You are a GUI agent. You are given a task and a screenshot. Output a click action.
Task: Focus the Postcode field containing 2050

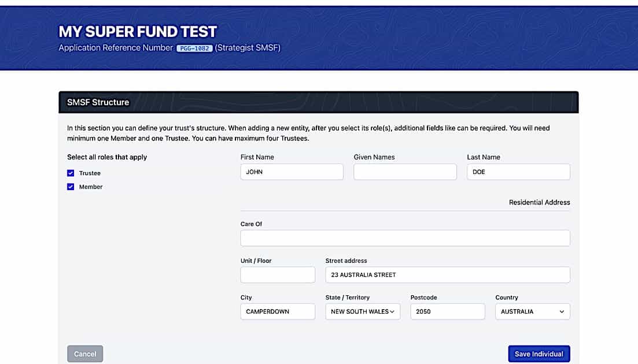(447, 311)
